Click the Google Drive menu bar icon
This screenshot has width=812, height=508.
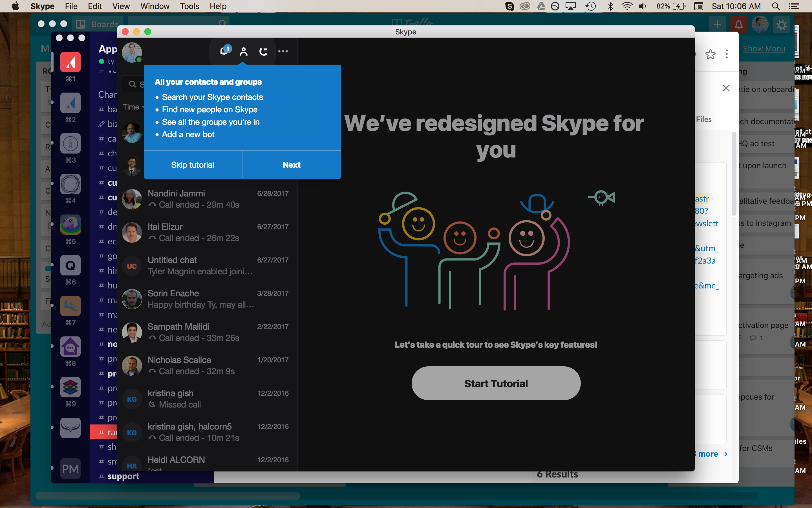coord(541,6)
